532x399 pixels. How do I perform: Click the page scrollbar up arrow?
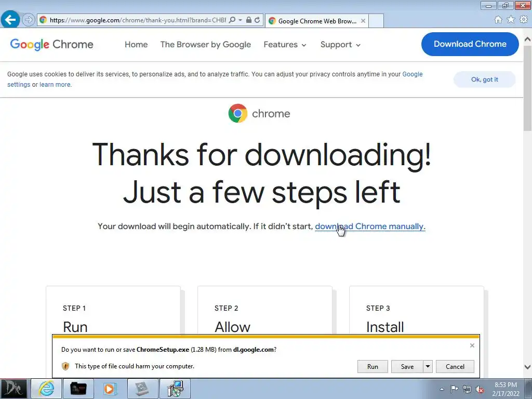(x=528, y=39)
